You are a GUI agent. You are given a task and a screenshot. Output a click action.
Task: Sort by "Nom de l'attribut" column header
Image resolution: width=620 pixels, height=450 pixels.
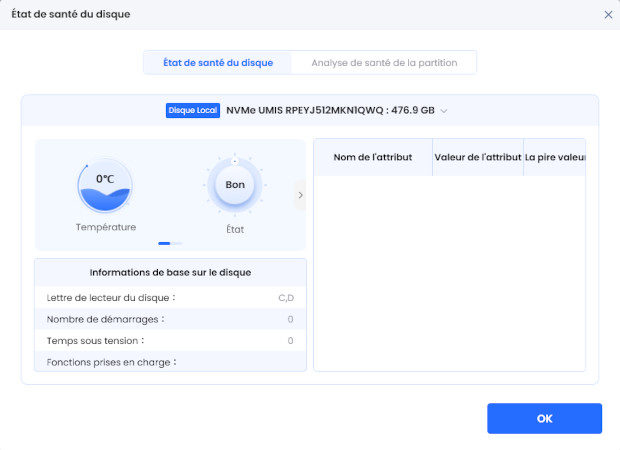373,157
